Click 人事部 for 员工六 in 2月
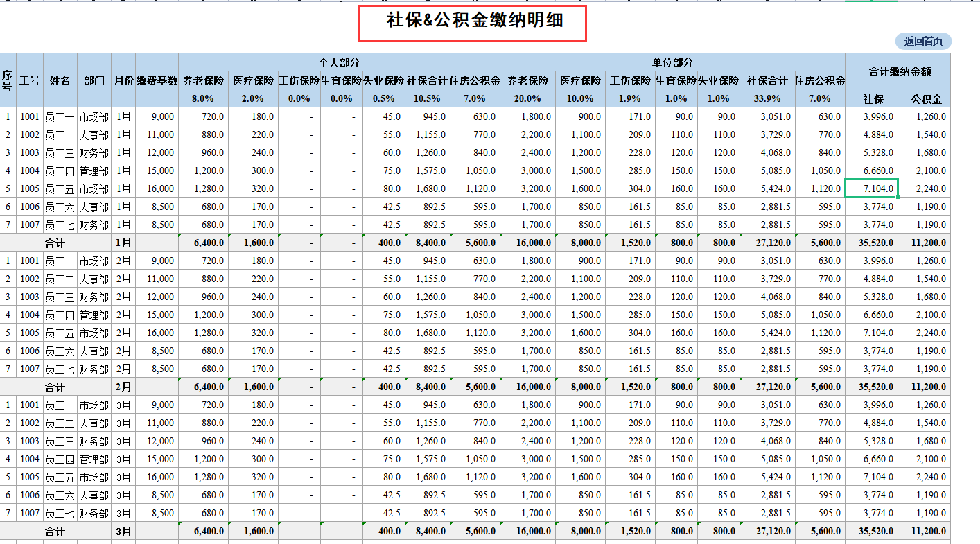Screen dimensions: 980x544 94,351
